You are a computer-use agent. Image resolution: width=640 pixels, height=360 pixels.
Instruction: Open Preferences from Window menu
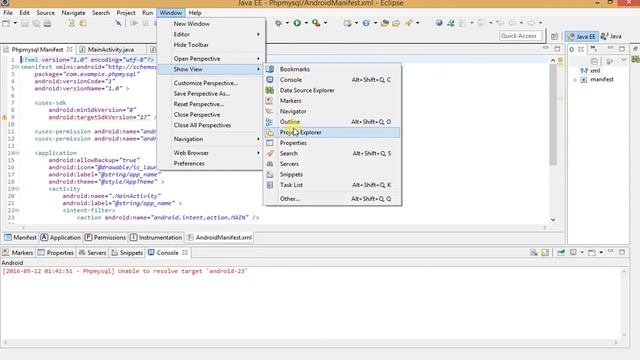211,163
